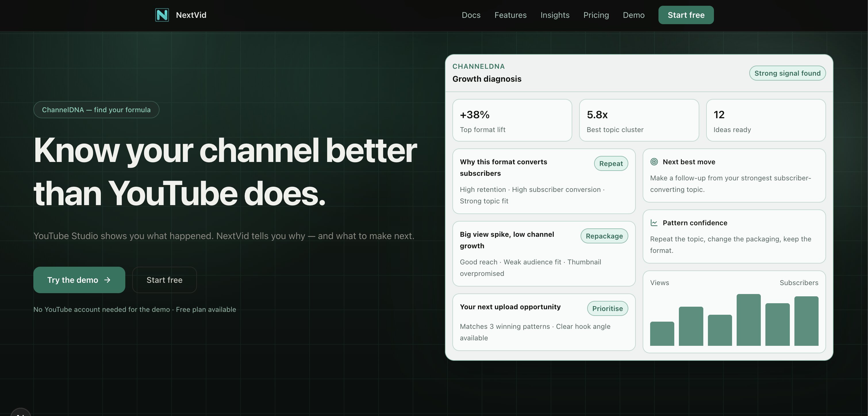Click the Subscribers chart label
The image size is (868, 416).
tap(799, 283)
